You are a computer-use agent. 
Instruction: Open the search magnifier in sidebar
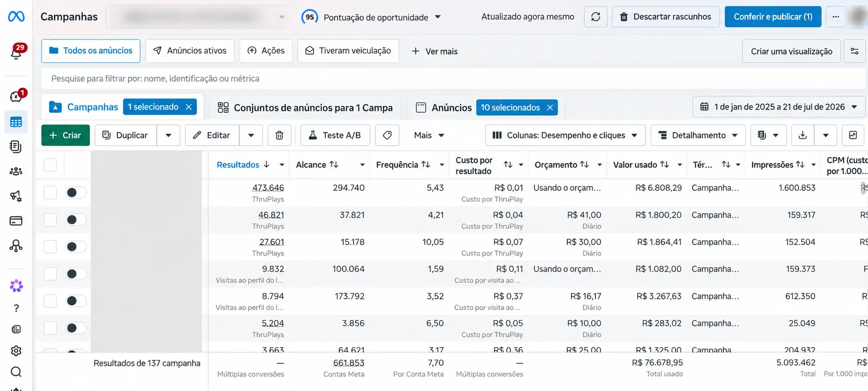tap(16, 372)
